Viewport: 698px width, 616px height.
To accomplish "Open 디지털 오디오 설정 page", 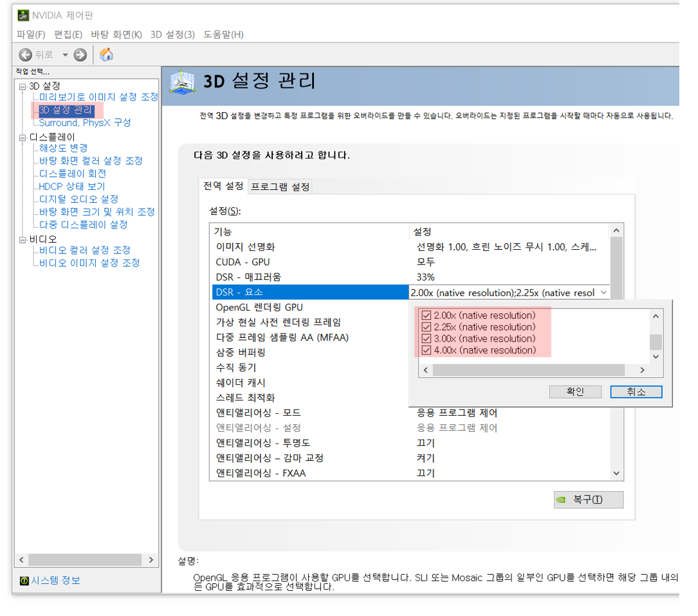I will tap(78, 199).
